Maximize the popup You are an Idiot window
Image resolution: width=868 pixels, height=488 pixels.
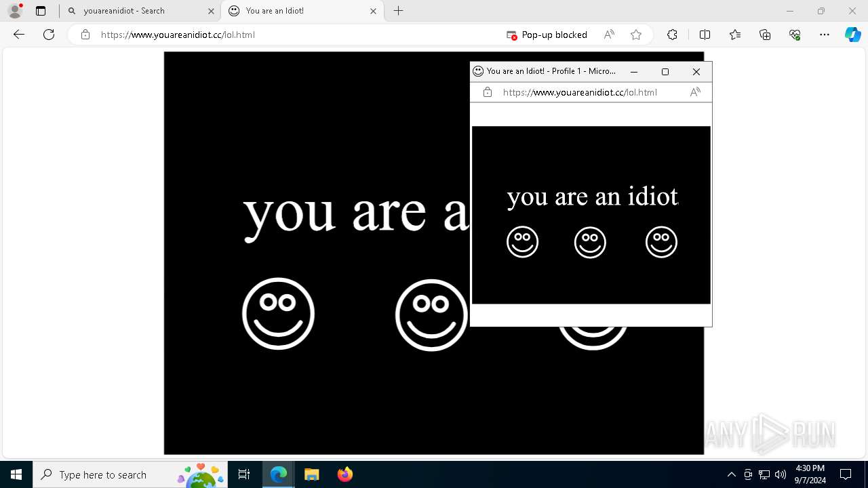tap(665, 71)
